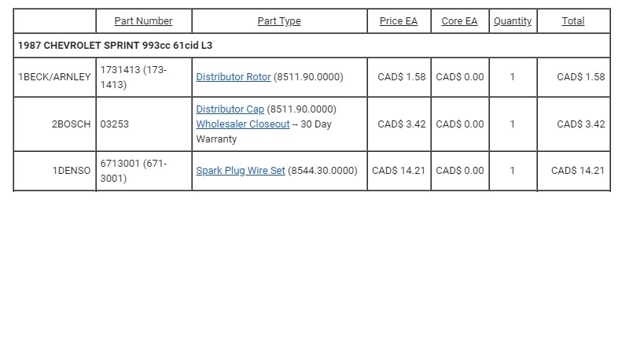The height and width of the screenshot is (362, 644).
Task: Click the Core EA column header
Action: (x=459, y=21)
